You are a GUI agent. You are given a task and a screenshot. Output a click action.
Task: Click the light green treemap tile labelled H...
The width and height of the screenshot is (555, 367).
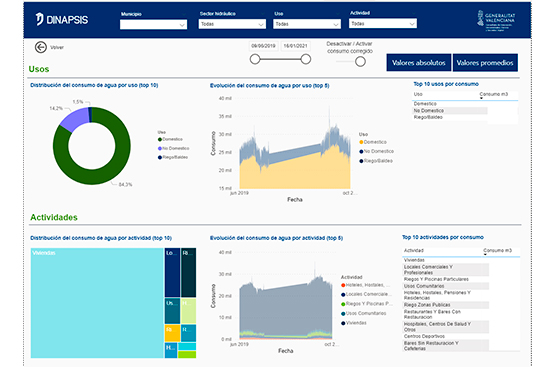[188, 311]
